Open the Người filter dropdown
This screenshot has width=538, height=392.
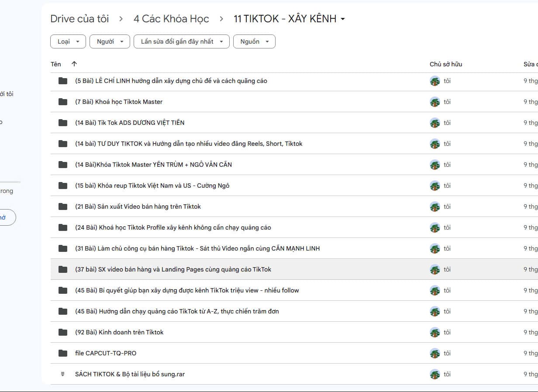pyautogui.click(x=110, y=41)
